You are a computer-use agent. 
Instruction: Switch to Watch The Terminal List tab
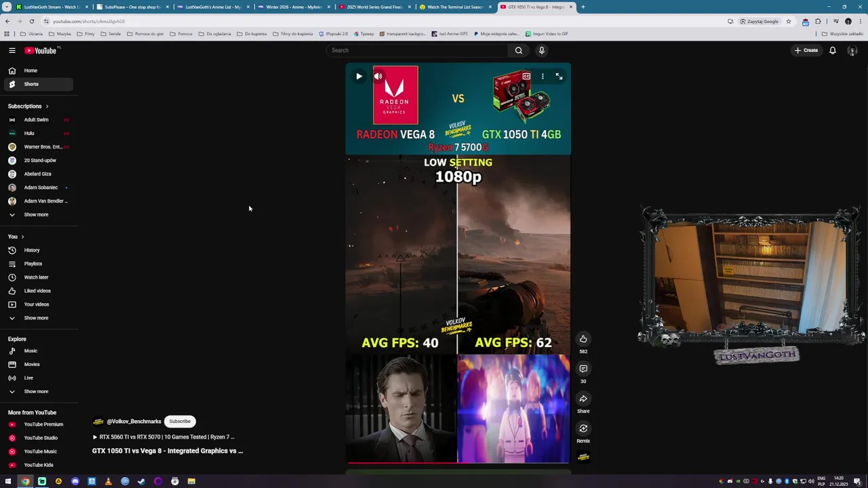coord(455,7)
